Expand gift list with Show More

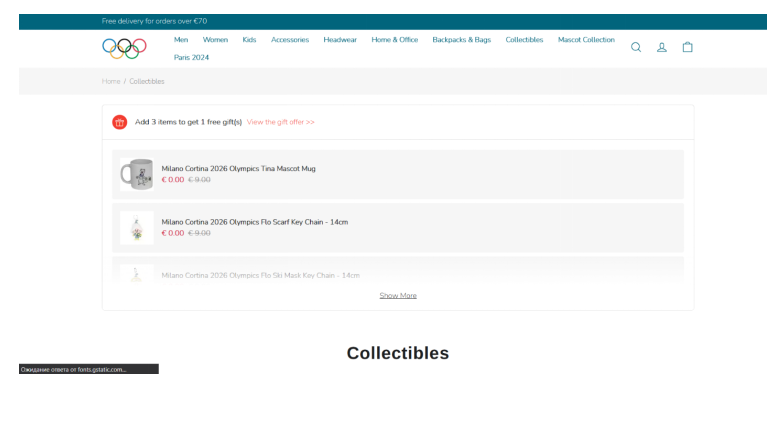coord(398,296)
